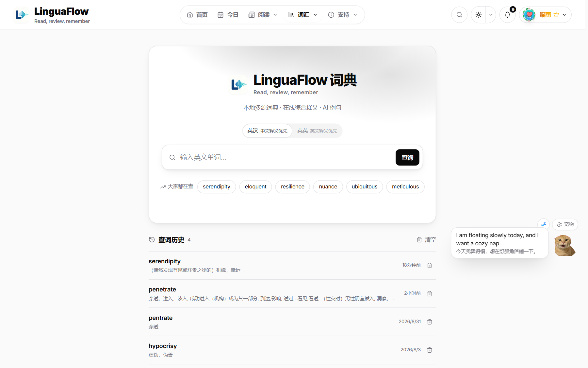Screen dimensions: 588x368
Task: Expand the 支持 support menu
Action: coord(343,15)
